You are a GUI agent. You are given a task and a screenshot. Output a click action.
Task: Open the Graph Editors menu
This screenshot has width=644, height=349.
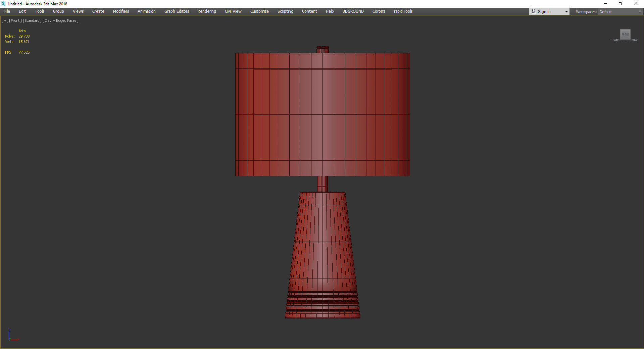pyautogui.click(x=177, y=11)
